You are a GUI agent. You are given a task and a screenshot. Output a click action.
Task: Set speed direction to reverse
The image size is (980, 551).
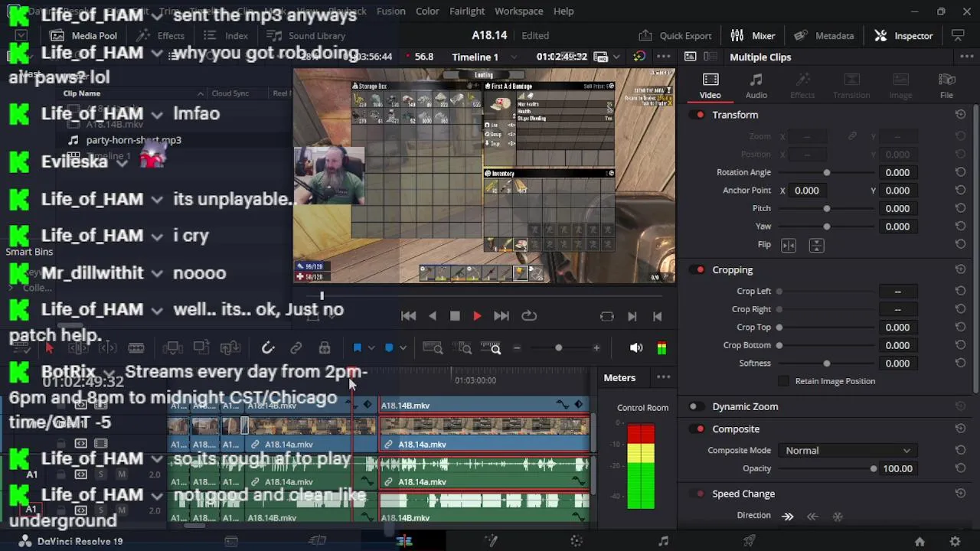[x=812, y=517]
